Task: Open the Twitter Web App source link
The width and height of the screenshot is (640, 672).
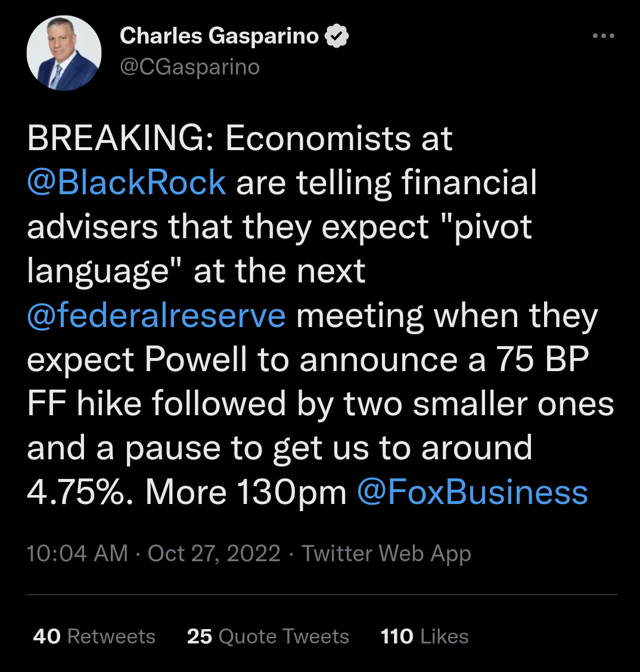Action: click(x=386, y=553)
